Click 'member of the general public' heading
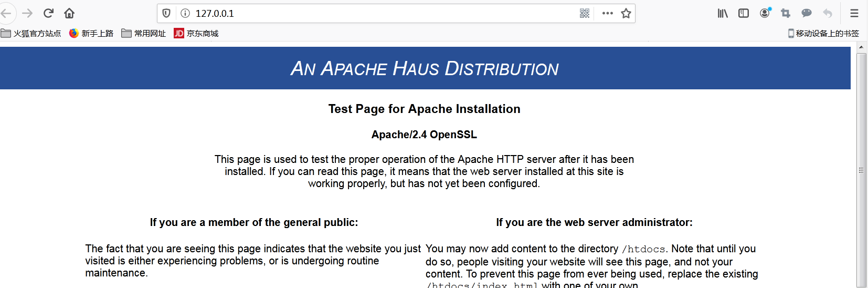The image size is (868, 288). pyautogui.click(x=254, y=222)
